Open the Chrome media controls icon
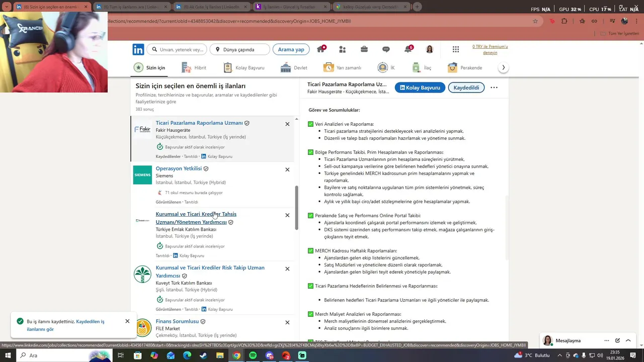This screenshot has width=644, height=362. [612, 21]
